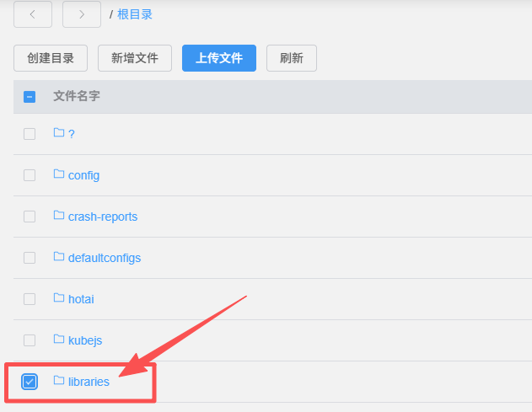
Task: Click the 文件名字 column header
Action: click(x=77, y=97)
